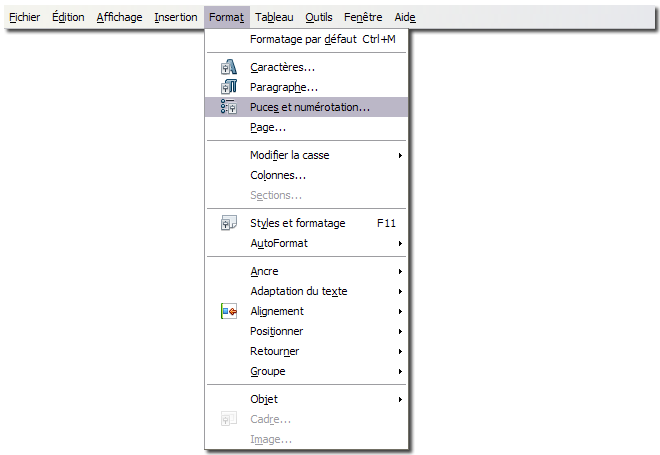Click the Puces et numérotation icon

(x=229, y=107)
